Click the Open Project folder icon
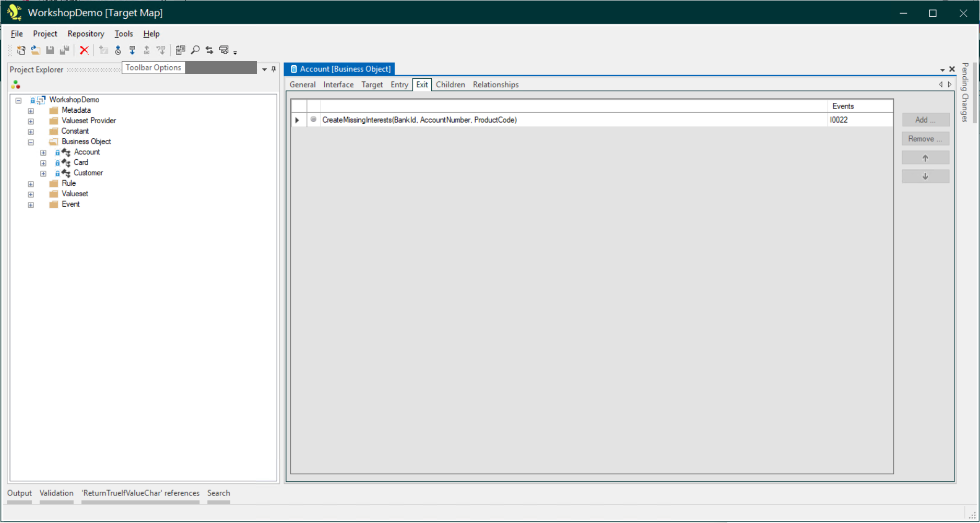Screen dimensions: 980x523 point(36,50)
